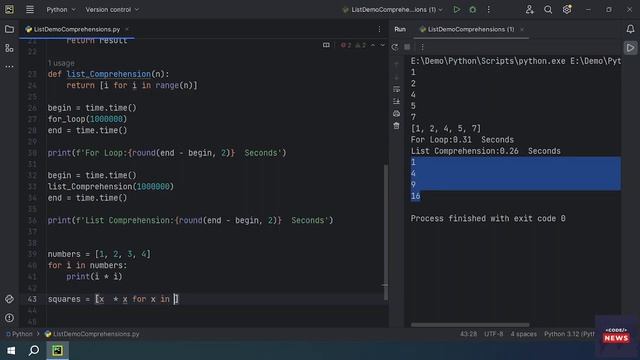Image resolution: width=640 pixels, height=360 pixels.
Task: Click the errors count indicator
Action: click(346, 45)
